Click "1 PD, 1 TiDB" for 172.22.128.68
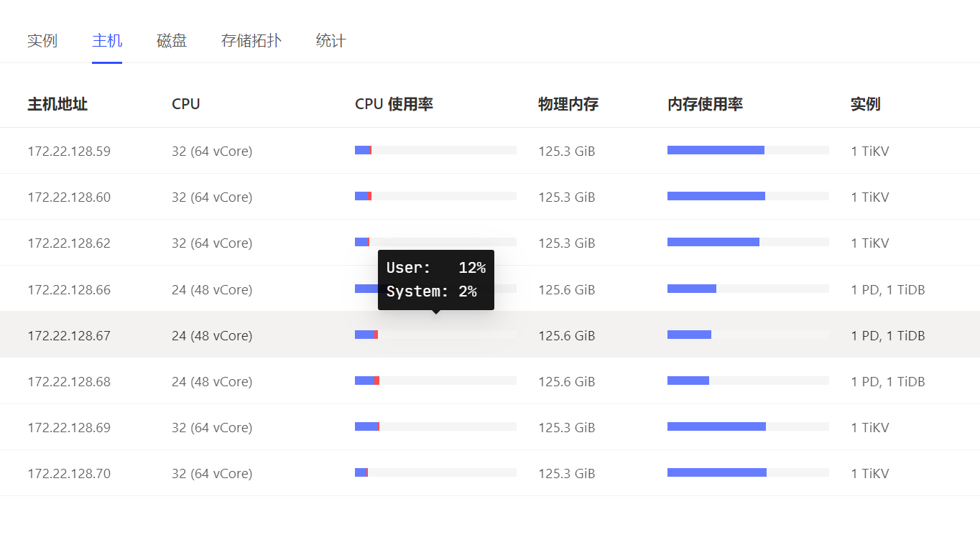980x560 pixels. pyautogui.click(x=888, y=382)
